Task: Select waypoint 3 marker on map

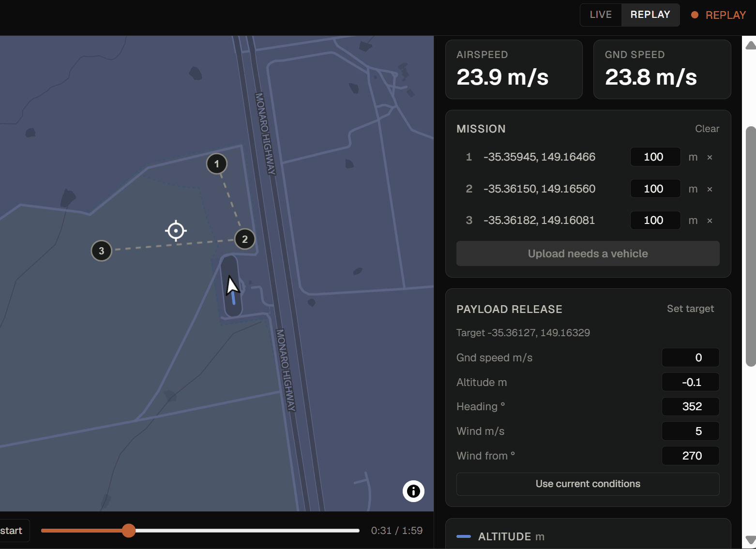Action: point(102,251)
